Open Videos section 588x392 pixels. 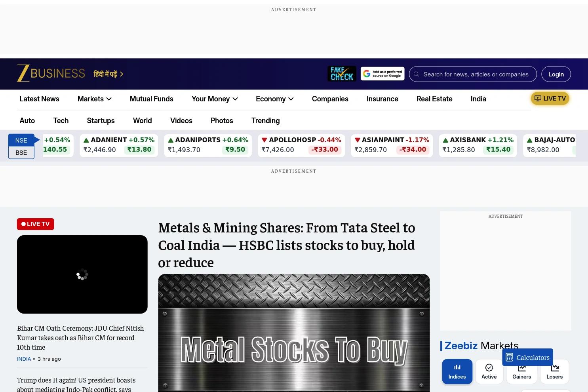click(181, 121)
